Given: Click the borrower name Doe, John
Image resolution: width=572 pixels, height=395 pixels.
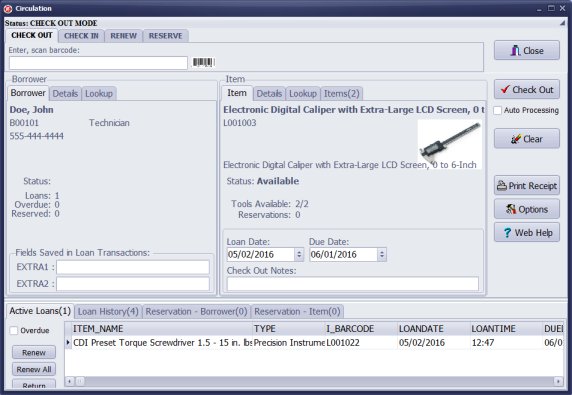Looking at the screenshot, I should point(32,110).
